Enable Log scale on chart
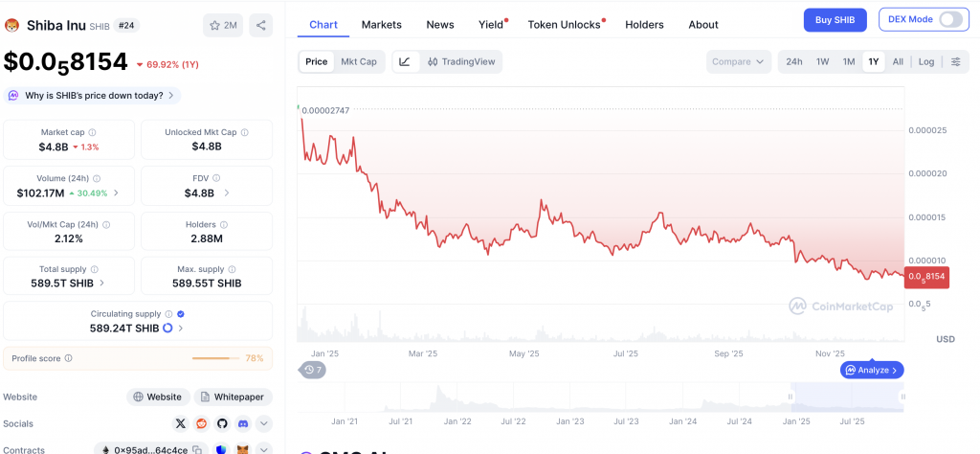 click(x=926, y=61)
